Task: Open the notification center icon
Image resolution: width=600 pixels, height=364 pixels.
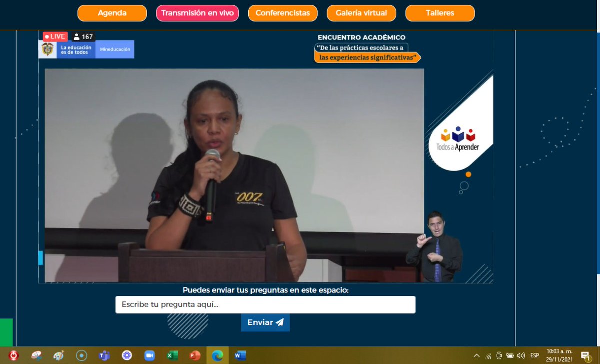Action: (585, 355)
